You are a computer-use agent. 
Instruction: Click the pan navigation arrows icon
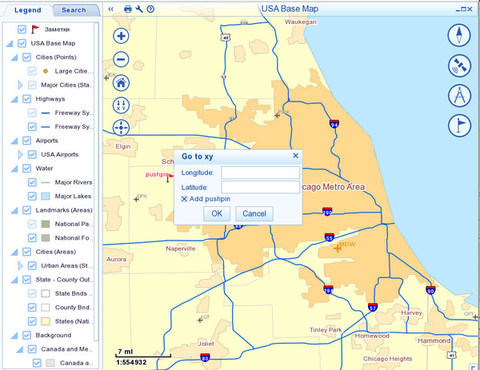coord(121,128)
